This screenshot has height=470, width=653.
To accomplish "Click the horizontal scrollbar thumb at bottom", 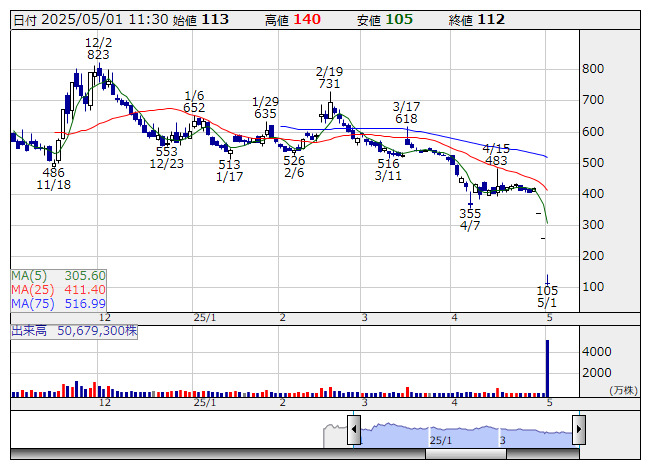I will pyautogui.click(x=466, y=454).
